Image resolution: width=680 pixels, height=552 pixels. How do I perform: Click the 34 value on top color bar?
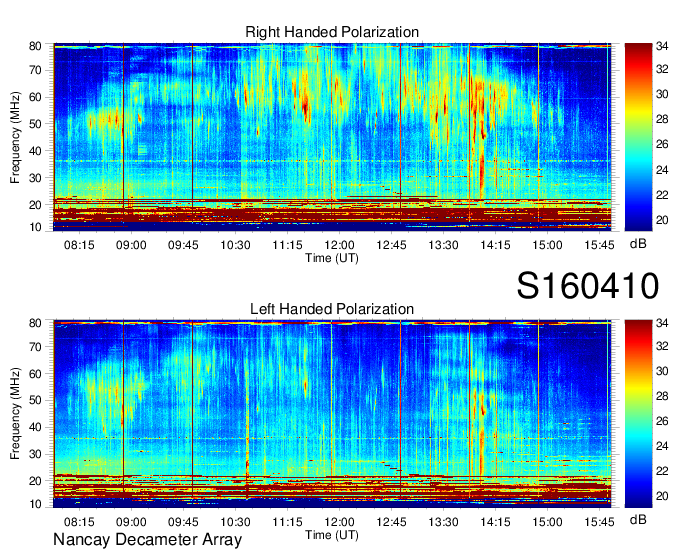point(662,46)
